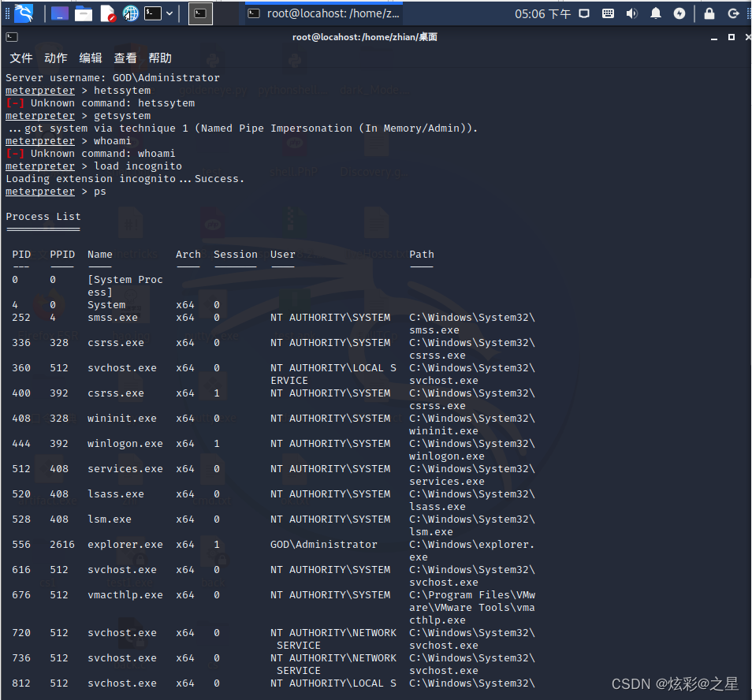
Task: Open the file manager folder icon
Action: point(84,13)
